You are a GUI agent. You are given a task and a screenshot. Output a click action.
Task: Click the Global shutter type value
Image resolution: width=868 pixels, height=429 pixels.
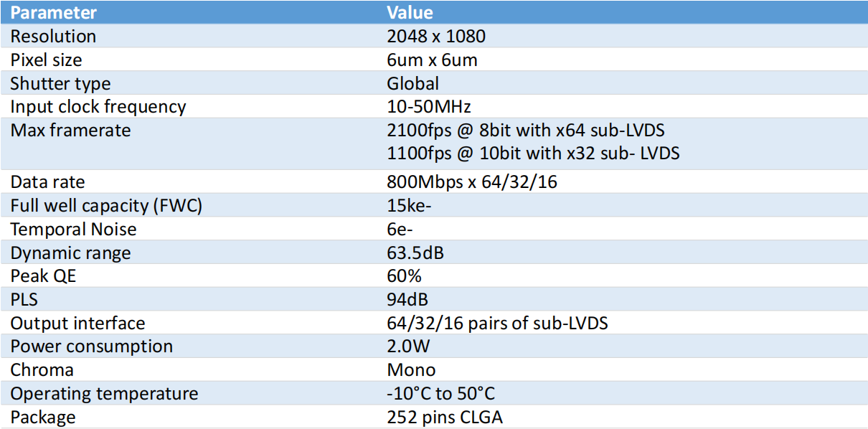[412, 83]
